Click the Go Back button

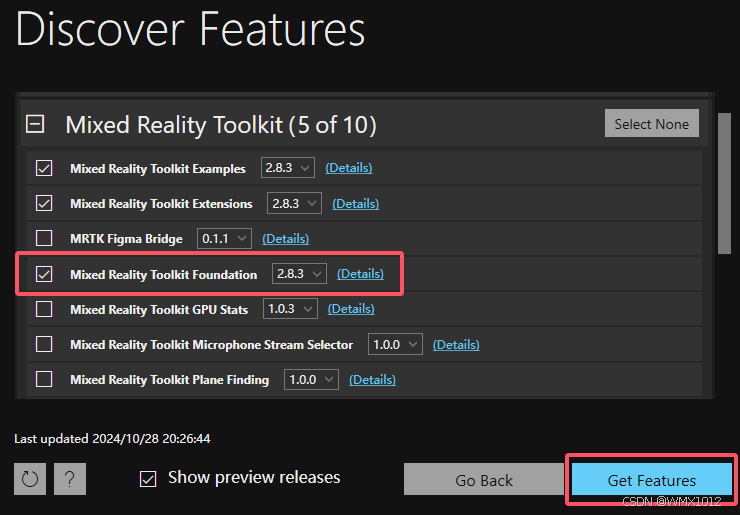tap(484, 480)
